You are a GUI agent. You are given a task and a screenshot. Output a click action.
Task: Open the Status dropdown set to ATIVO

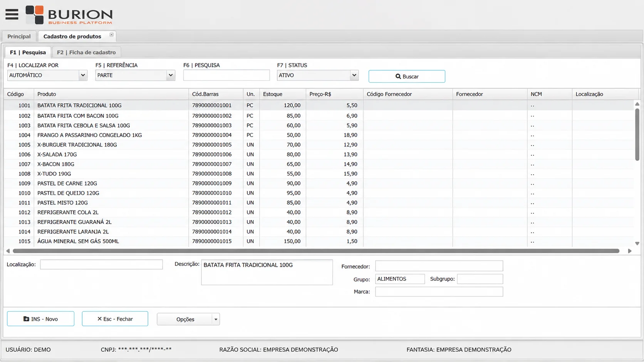click(318, 75)
